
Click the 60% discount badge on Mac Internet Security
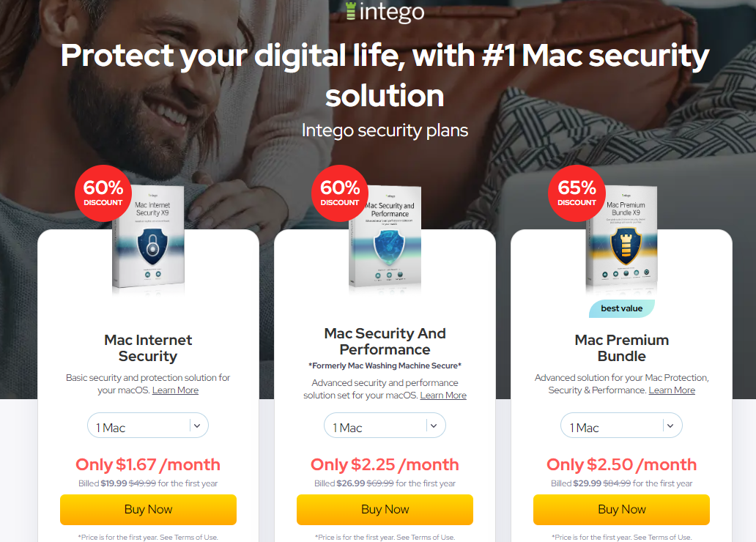point(103,193)
